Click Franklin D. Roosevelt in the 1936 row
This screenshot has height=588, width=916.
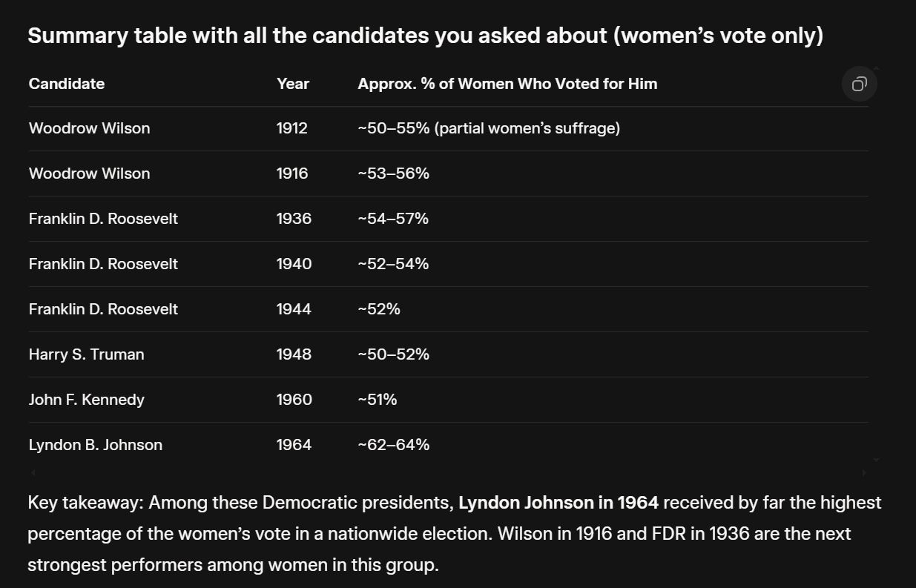[103, 219]
